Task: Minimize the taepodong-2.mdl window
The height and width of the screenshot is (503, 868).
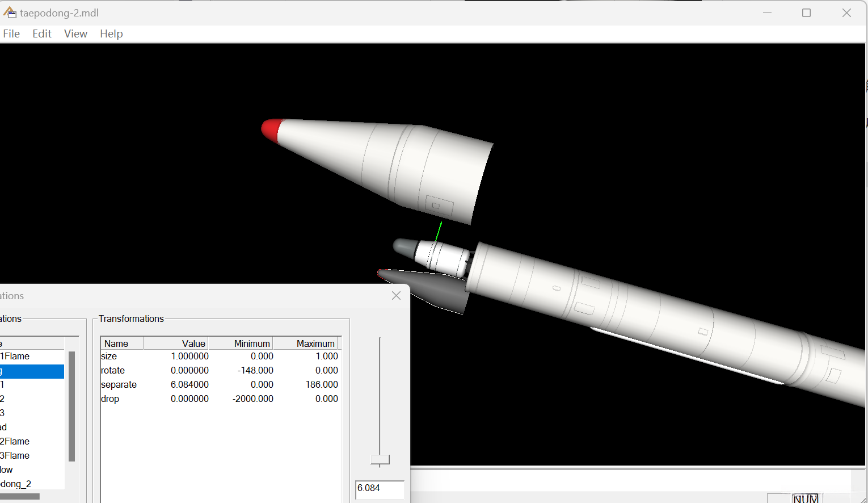Action: [768, 12]
